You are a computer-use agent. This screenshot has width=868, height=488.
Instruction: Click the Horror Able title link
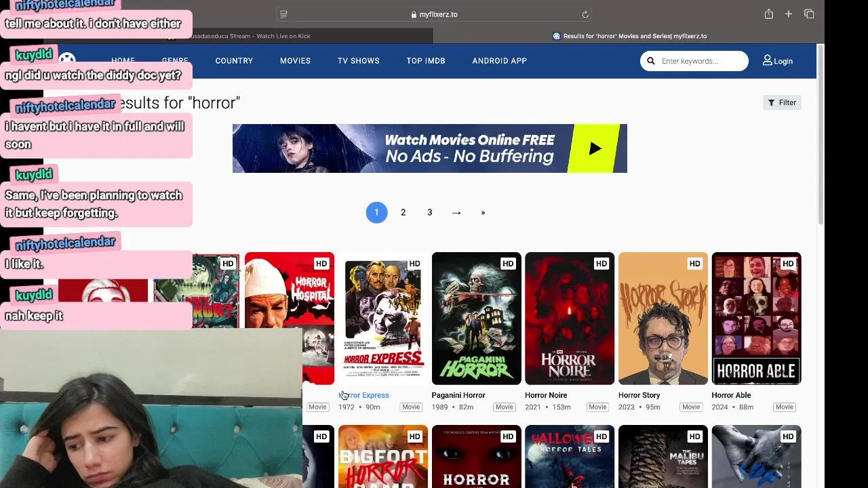click(731, 395)
